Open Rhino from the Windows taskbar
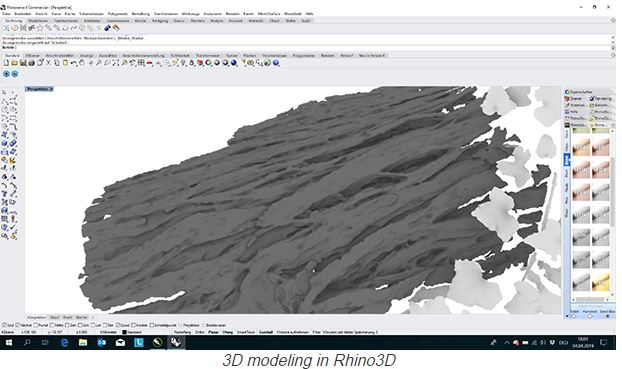 pyautogui.click(x=176, y=342)
